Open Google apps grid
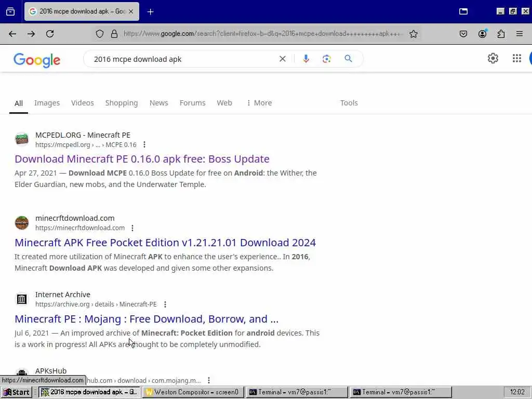The height and width of the screenshot is (399, 532). tap(517, 58)
